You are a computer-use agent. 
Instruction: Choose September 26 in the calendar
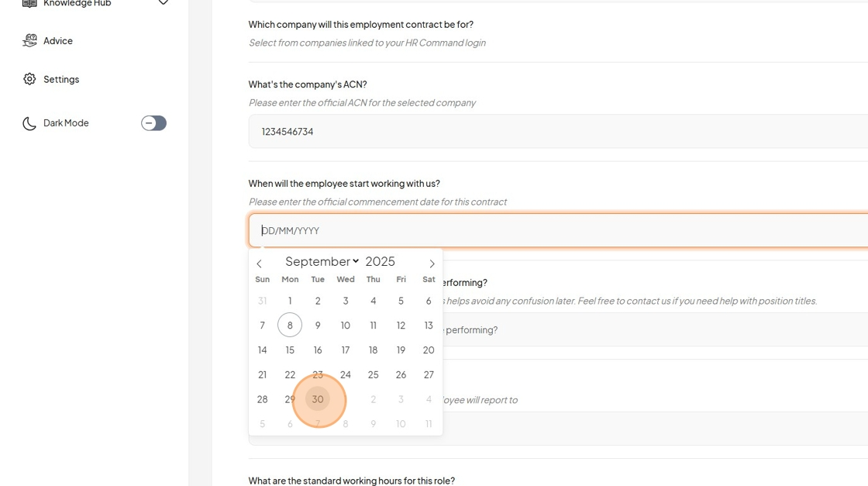pos(401,374)
